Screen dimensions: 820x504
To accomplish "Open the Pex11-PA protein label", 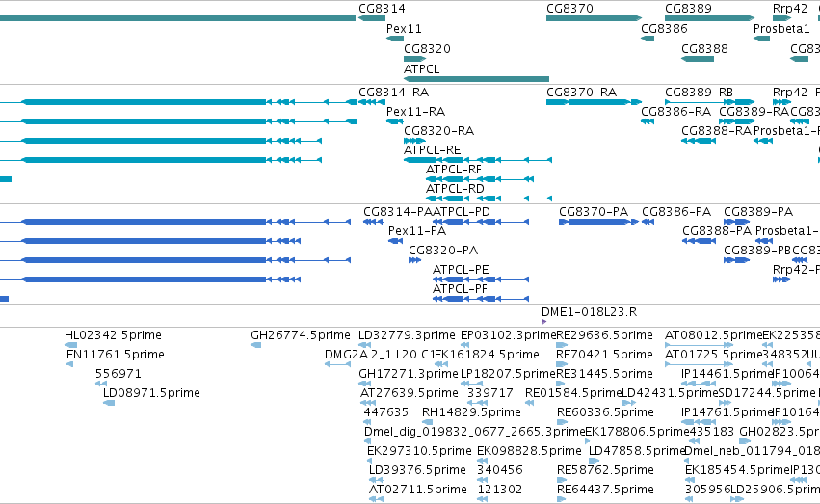I will [x=417, y=231].
